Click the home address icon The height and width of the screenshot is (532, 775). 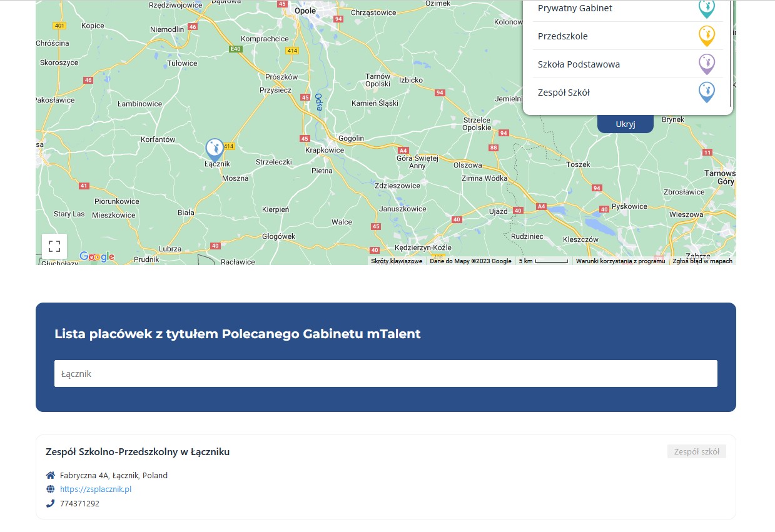point(51,475)
